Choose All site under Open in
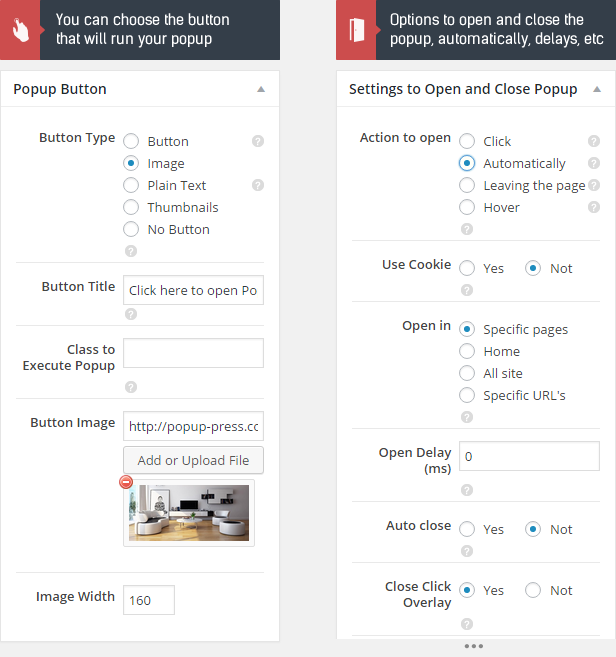Viewport: 616px width, 657px height. pyautogui.click(x=467, y=373)
